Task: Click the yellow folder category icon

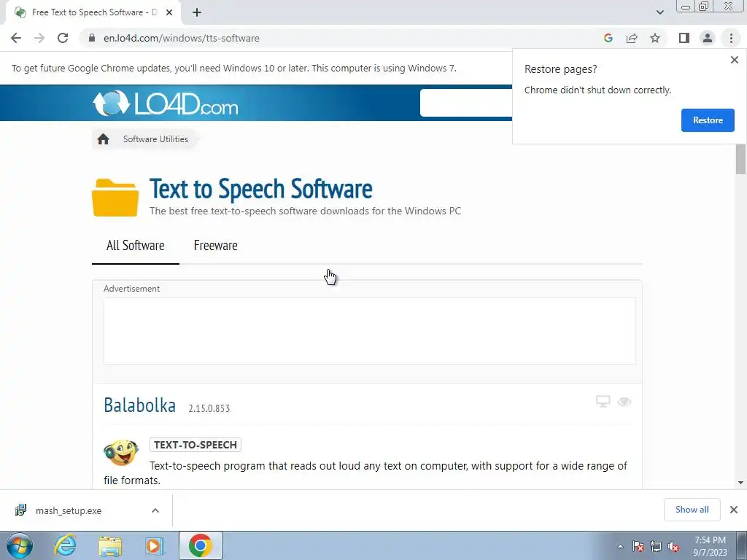Action: 115,198
